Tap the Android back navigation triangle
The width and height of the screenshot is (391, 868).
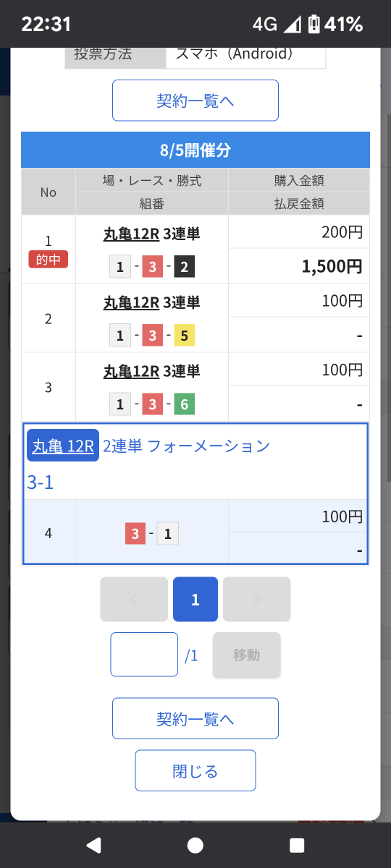(93, 845)
